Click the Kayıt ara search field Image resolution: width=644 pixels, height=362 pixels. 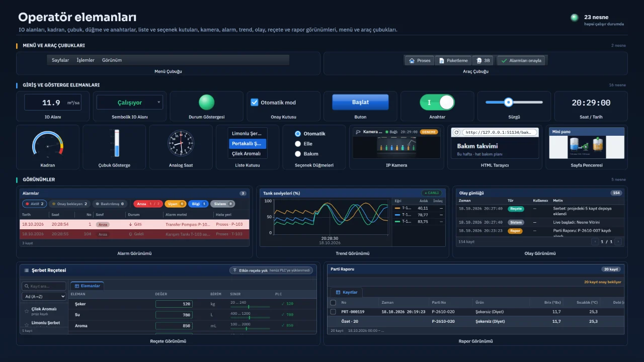click(44, 286)
